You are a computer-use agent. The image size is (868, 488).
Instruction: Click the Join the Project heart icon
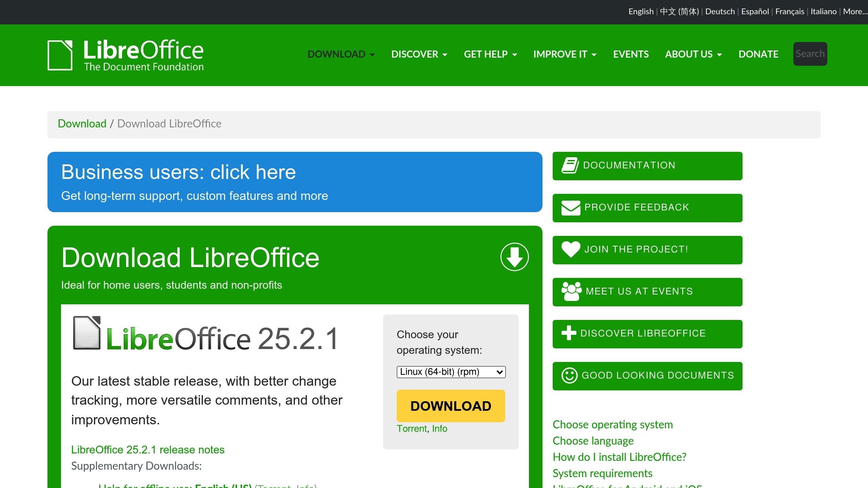[x=571, y=249]
